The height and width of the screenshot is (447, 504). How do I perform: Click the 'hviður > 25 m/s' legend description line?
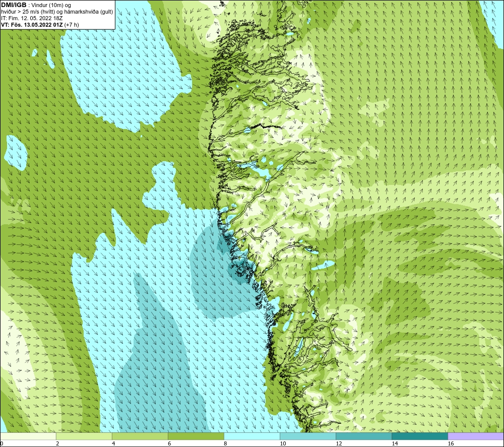(57, 12)
